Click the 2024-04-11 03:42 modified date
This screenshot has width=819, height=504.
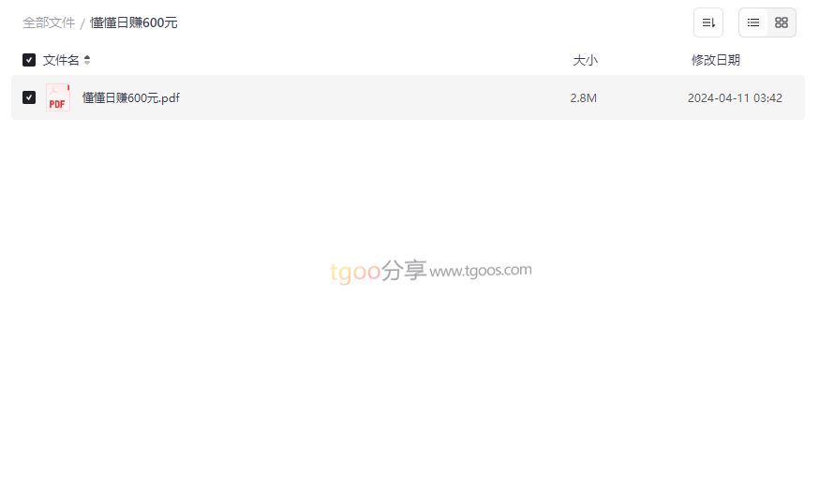[x=735, y=98]
